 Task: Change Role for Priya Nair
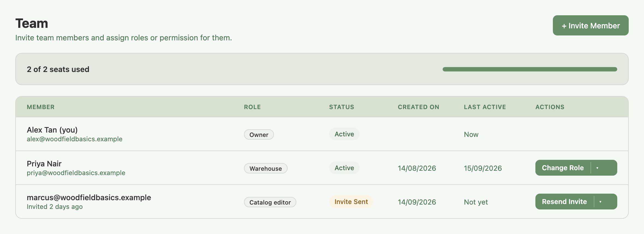[563, 168]
